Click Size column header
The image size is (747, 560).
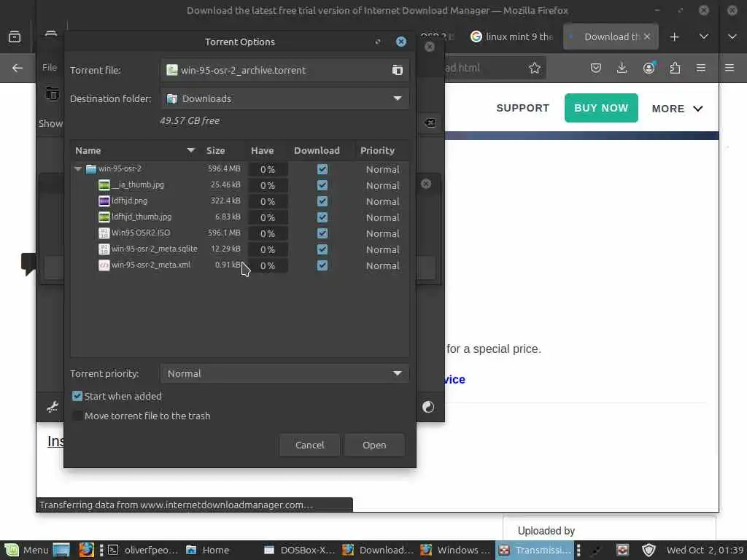[x=215, y=150]
